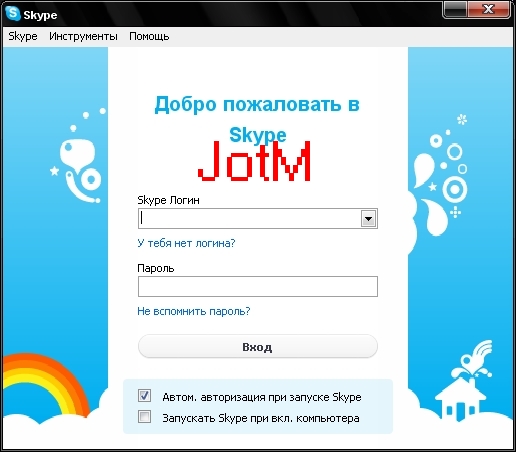Open the Помощь menu
Image resolution: width=516 pixels, height=452 pixels.
coord(149,36)
